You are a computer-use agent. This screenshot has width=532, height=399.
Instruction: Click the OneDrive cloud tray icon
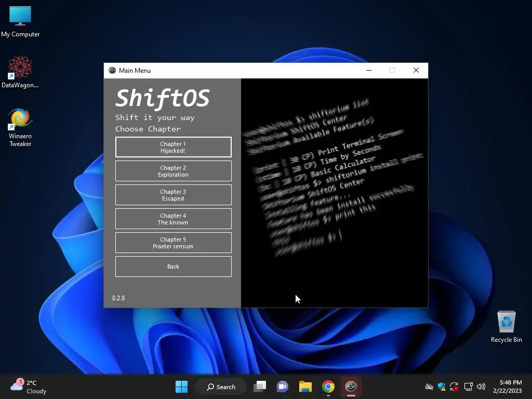click(429, 387)
